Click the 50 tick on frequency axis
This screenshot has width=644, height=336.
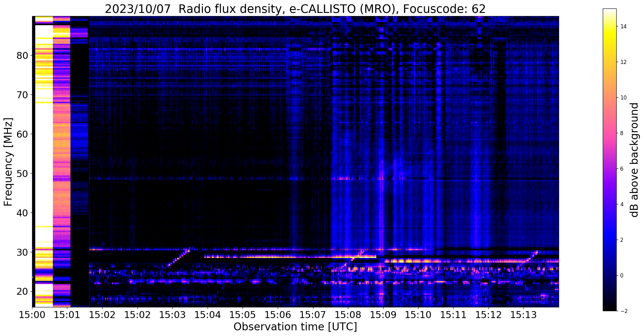click(22, 174)
